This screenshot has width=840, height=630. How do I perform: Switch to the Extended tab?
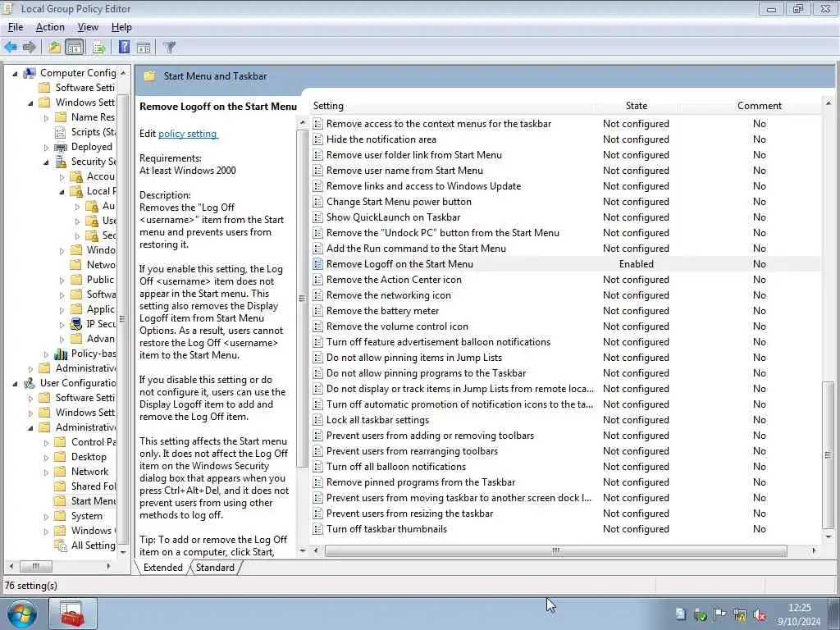point(163,568)
